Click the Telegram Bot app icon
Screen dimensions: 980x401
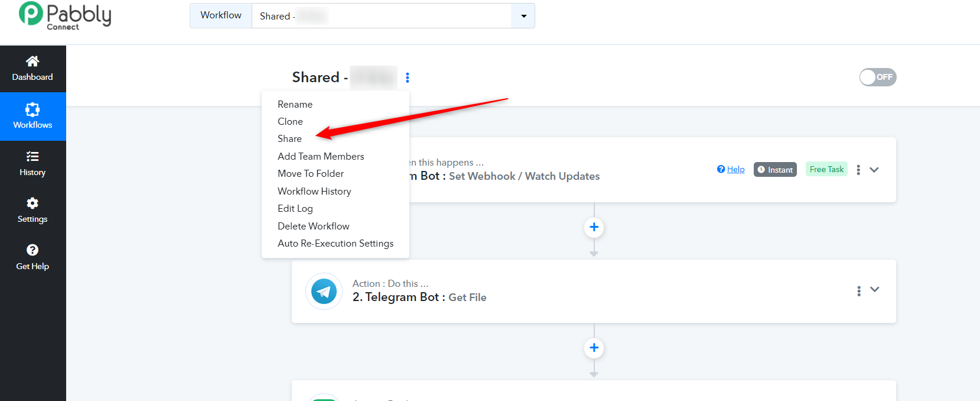pyautogui.click(x=324, y=291)
